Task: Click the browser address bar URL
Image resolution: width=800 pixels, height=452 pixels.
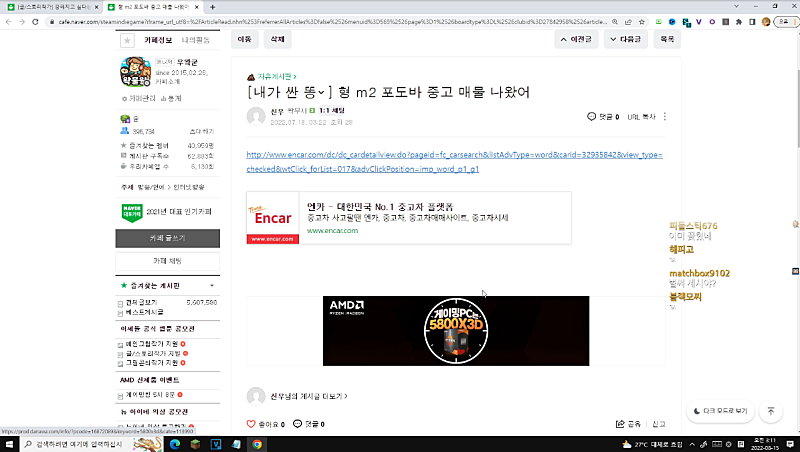Action: 332,22
